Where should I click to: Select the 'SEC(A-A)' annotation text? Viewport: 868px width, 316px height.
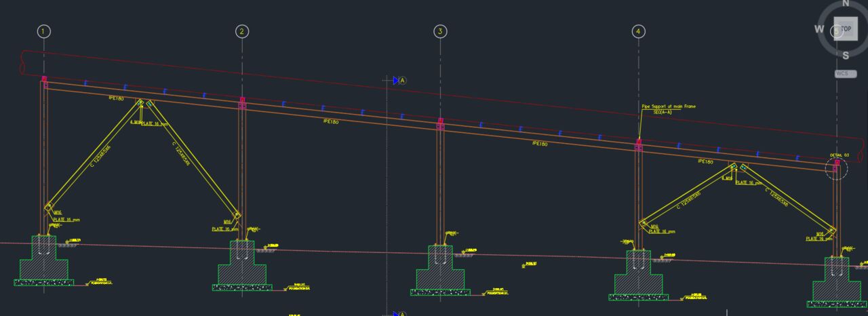coord(663,112)
